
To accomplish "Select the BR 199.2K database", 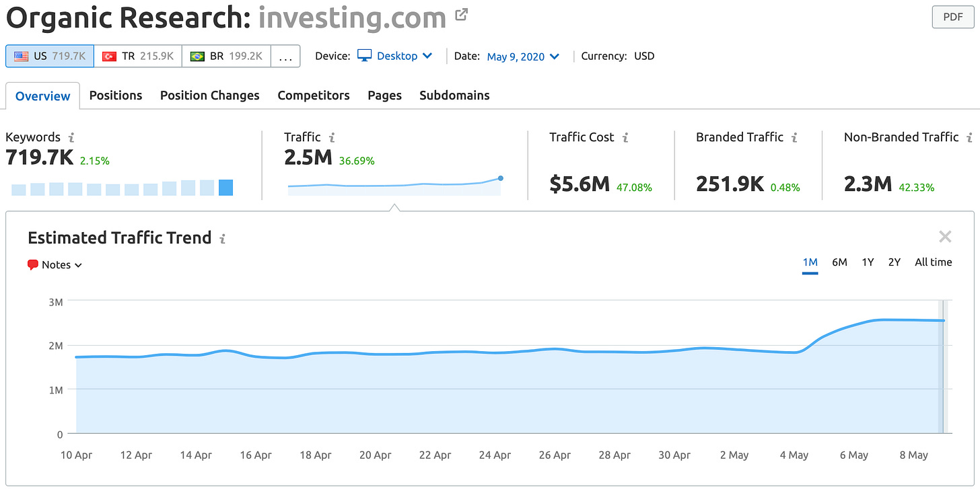I will pyautogui.click(x=226, y=57).
